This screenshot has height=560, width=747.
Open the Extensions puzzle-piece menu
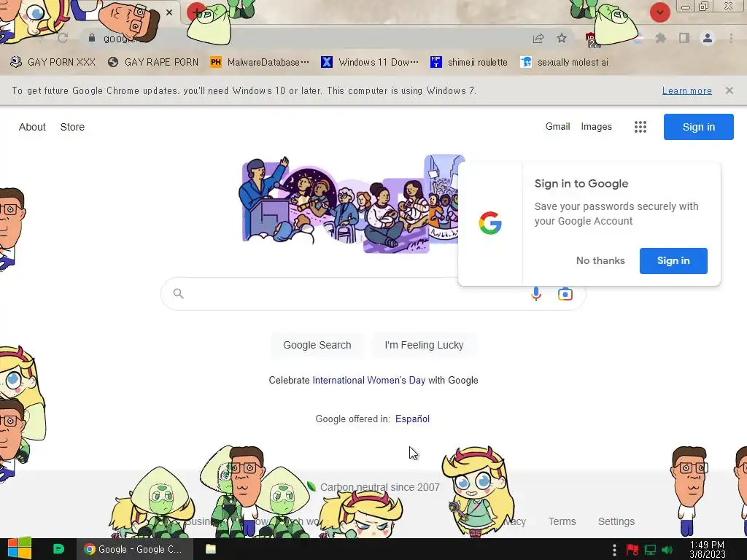pos(660,38)
